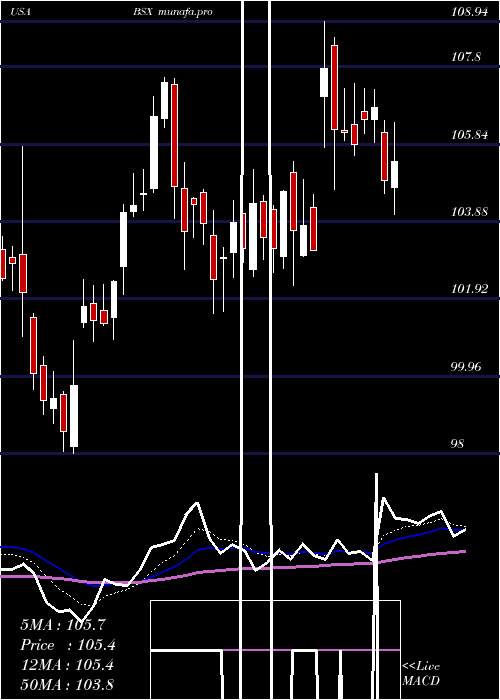Click the 99.96 price axis label
Screen dimensions: 500x700
point(466,367)
